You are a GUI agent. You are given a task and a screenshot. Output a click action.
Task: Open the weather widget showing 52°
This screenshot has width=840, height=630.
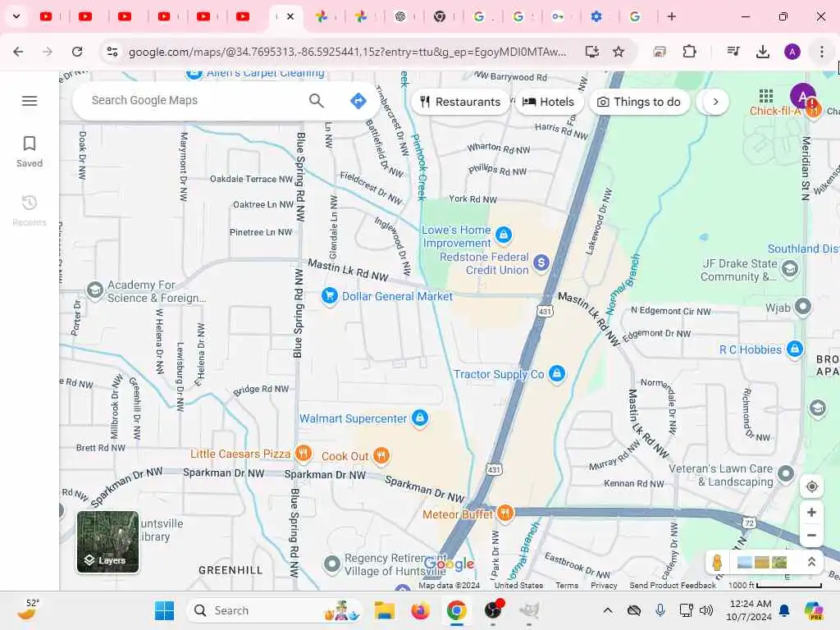[x=28, y=609]
